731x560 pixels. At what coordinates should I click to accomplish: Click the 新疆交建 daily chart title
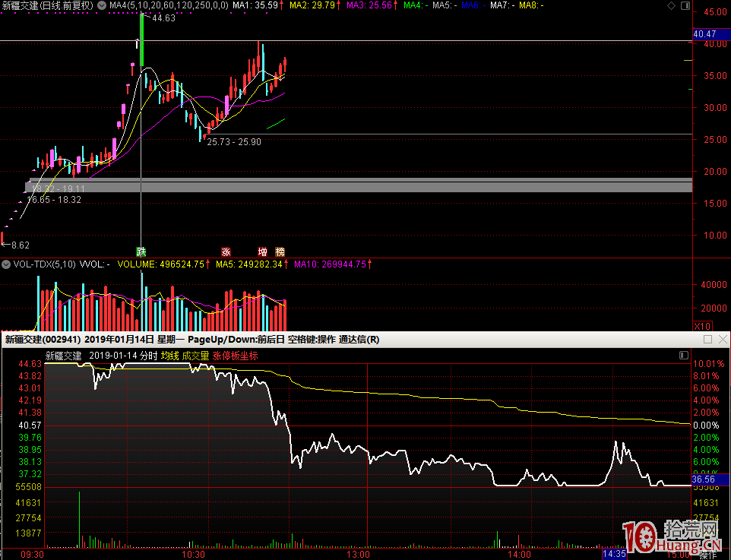[x=47, y=5]
